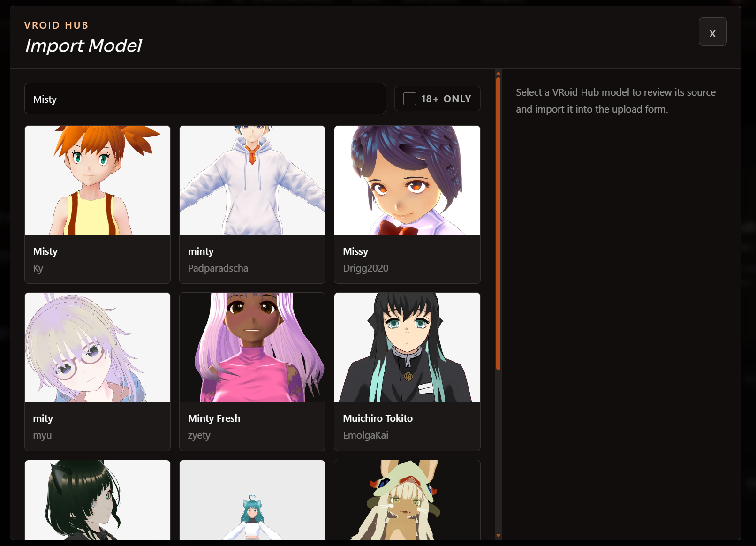The width and height of the screenshot is (756, 546).
Task: Choose the black-haired cat-ear model thumbnail
Action: pos(98,500)
